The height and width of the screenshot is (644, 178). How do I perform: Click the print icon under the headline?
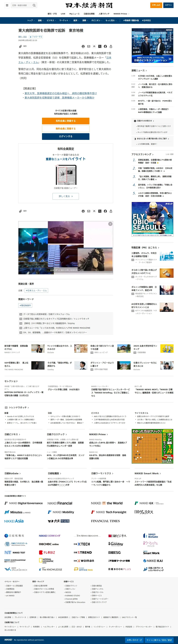point(83,47)
